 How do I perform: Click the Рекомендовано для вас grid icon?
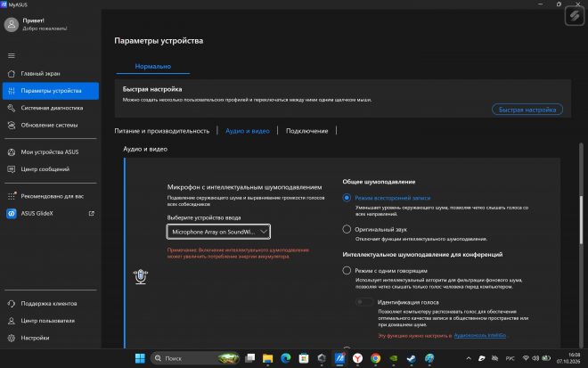tap(12, 196)
